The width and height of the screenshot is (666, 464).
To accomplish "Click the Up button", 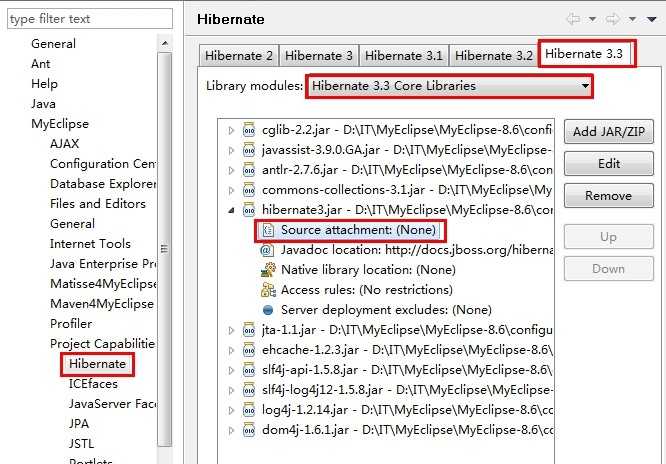I will 609,237.
